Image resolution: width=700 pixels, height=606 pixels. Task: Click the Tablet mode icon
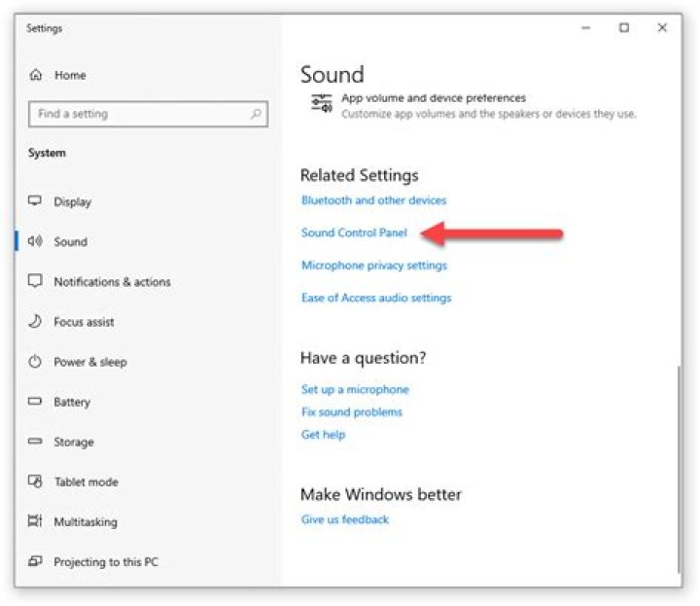click(35, 481)
